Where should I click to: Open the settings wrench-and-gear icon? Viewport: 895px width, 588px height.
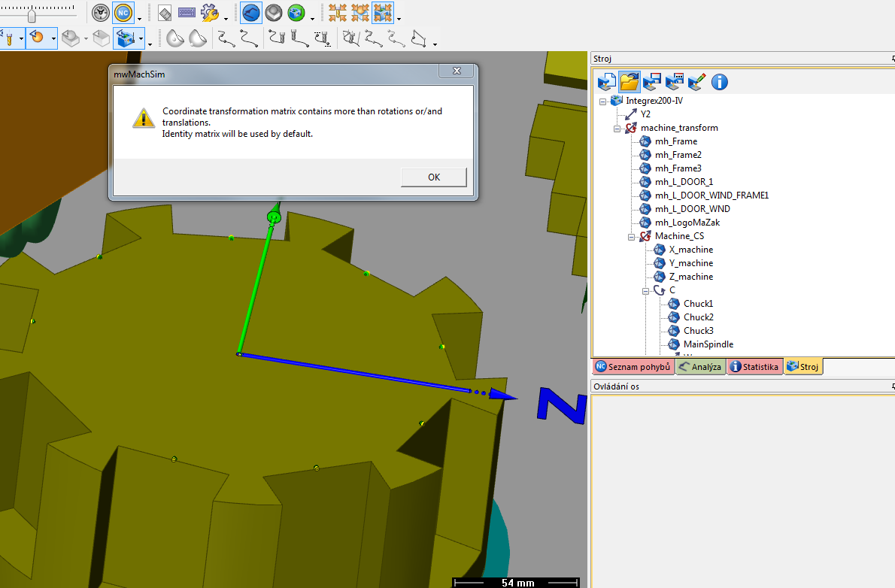click(x=210, y=13)
